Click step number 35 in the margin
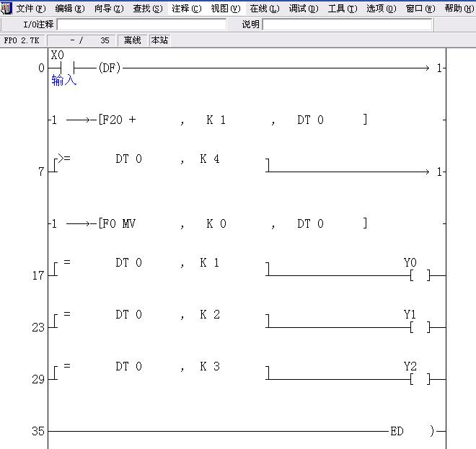 pos(38,431)
